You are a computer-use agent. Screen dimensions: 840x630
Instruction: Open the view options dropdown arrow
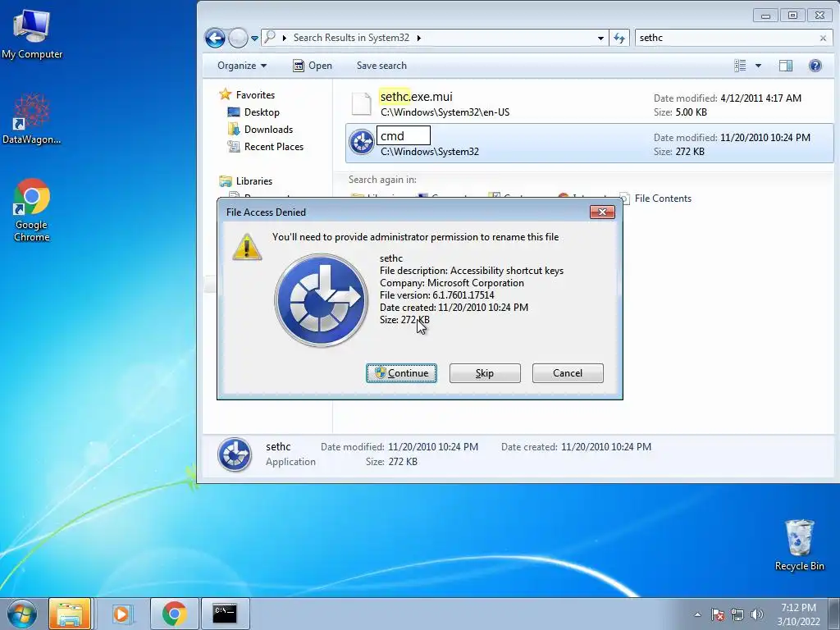[758, 66]
